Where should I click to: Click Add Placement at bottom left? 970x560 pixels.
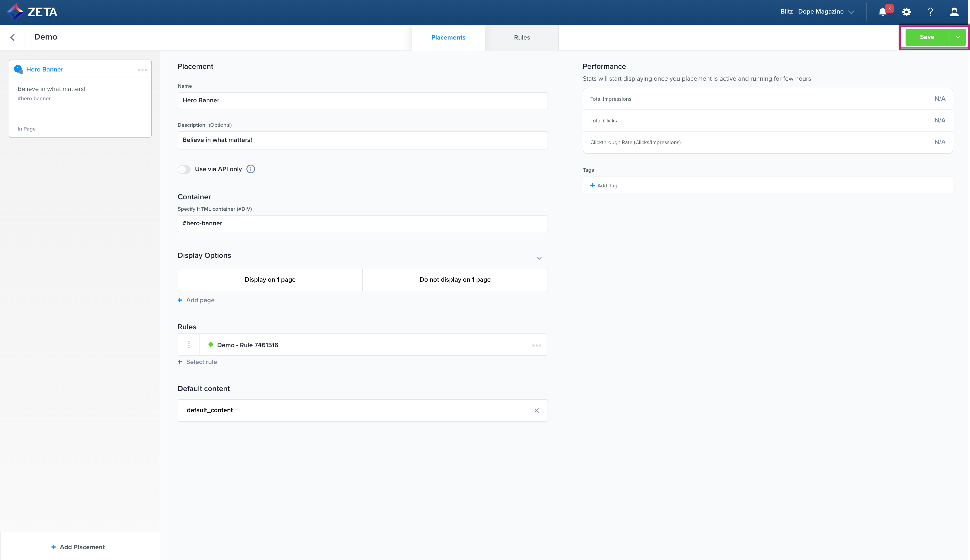78,547
